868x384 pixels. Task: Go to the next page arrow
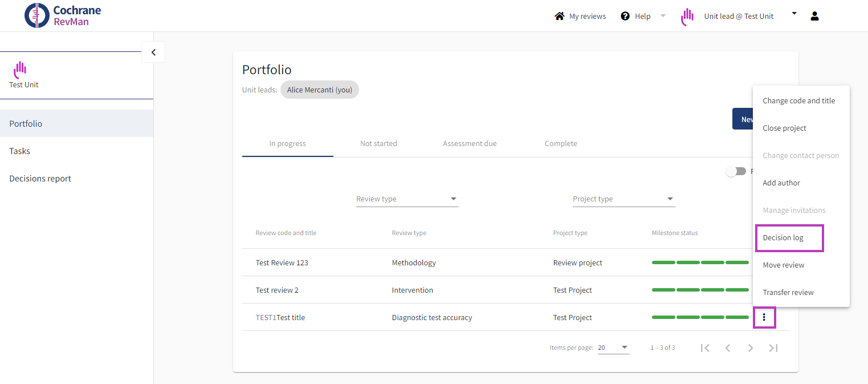point(751,348)
